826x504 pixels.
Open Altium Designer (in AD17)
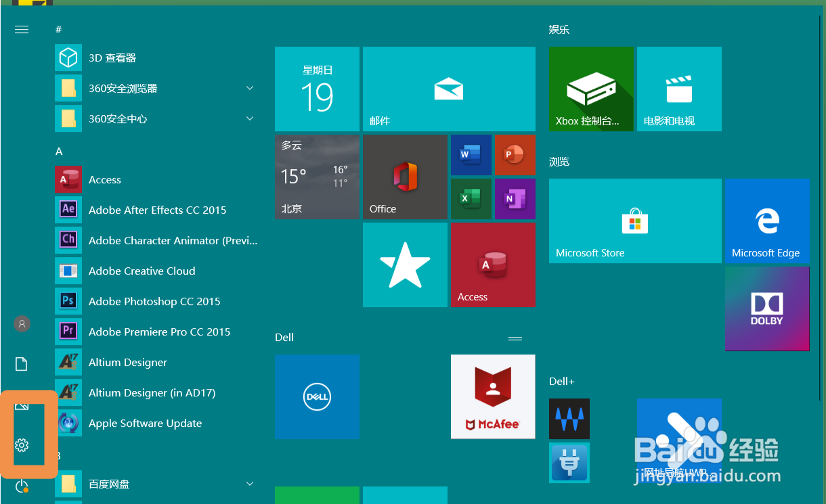(x=156, y=393)
